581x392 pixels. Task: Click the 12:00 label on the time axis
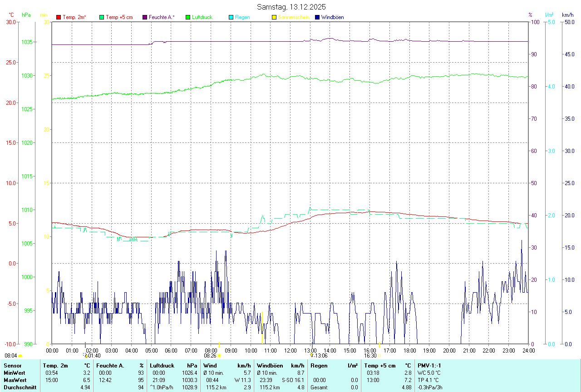coord(290,351)
